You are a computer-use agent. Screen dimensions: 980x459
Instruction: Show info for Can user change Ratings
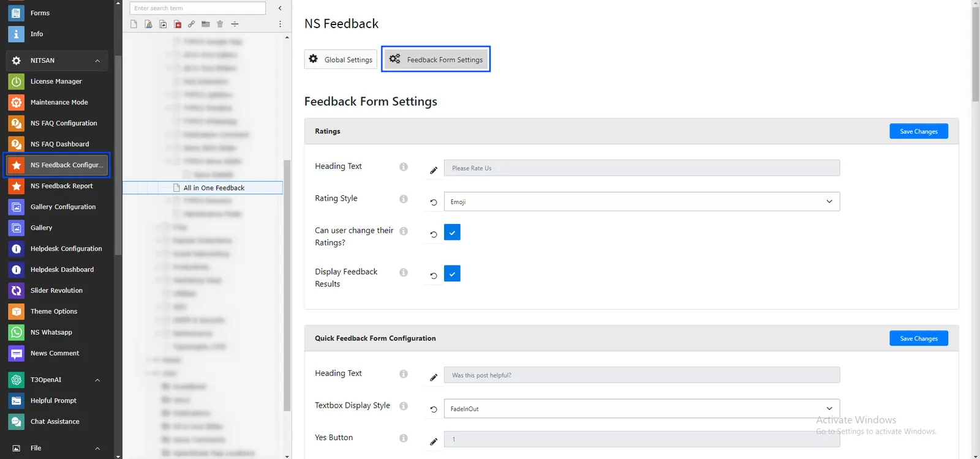(x=404, y=231)
